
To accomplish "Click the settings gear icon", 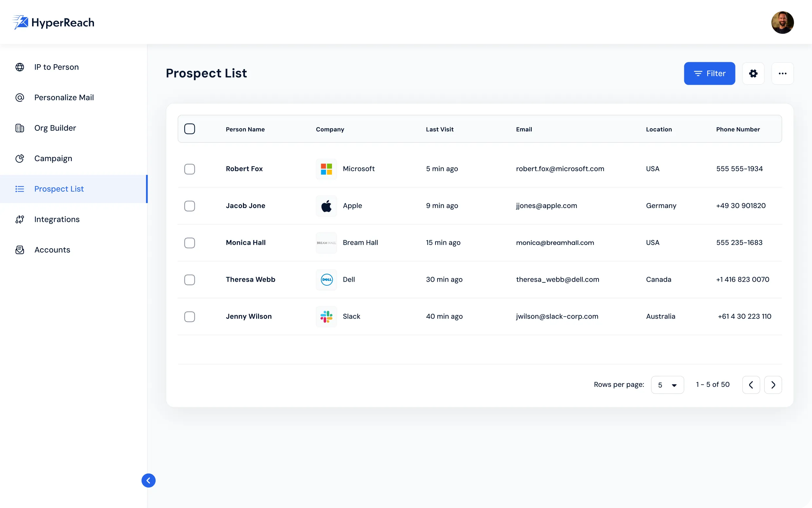I will (x=753, y=73).
